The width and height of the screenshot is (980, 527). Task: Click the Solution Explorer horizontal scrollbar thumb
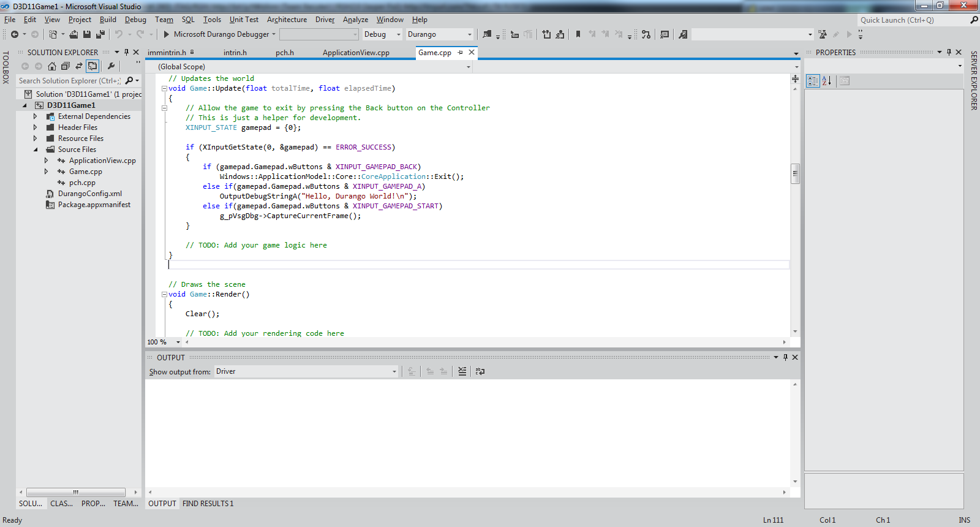76,492
